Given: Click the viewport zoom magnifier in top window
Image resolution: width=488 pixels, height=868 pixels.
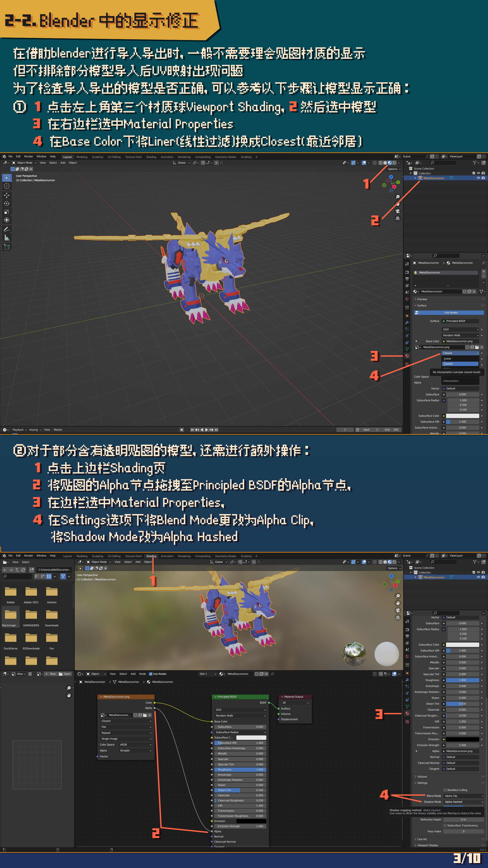Looking at the screenshot, I should (398, 197).
